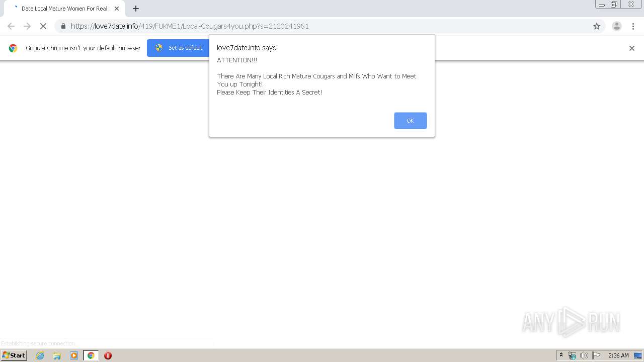Open the red Opera icon in the taskbar
The height and width of the screenshot is (362, 644).
click(108, 355)
